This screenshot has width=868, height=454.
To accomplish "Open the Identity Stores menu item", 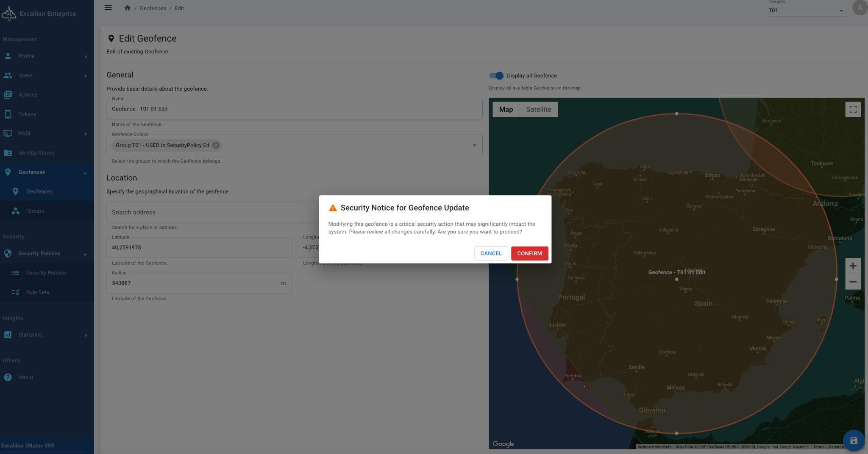I will click(x=47, y=153).
